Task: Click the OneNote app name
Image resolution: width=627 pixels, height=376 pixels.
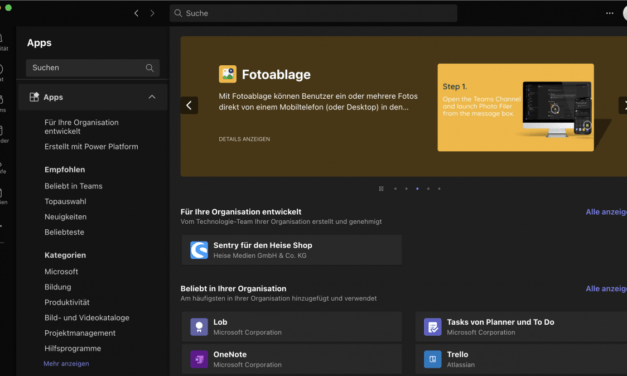Action: (230, 354)
